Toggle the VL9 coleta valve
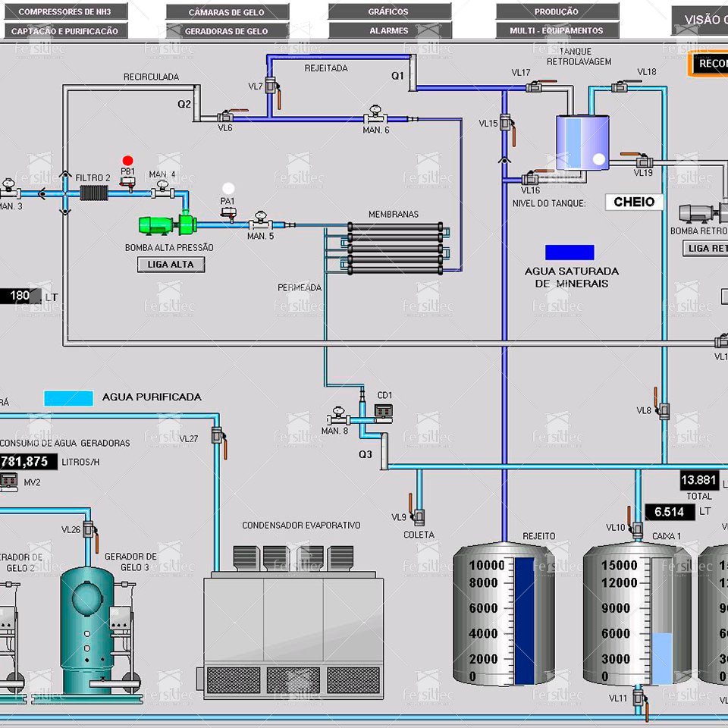Viewport: 728px width, 728px height. (416, 510)
